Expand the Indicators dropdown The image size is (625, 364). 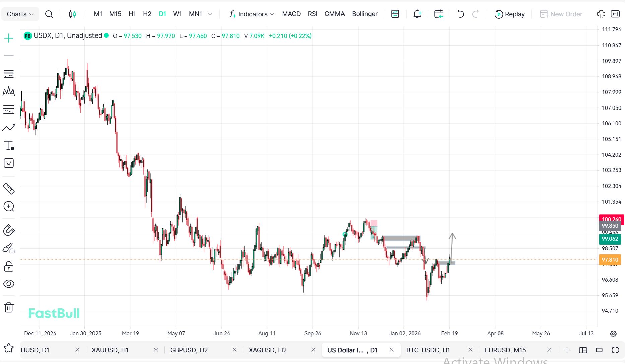click(252, 14)
